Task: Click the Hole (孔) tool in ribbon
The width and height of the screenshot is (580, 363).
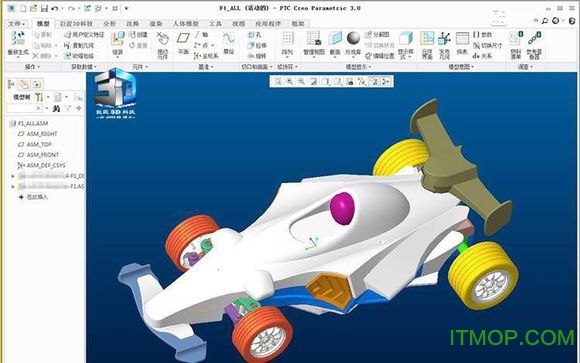Action: (x=255, y=35)
